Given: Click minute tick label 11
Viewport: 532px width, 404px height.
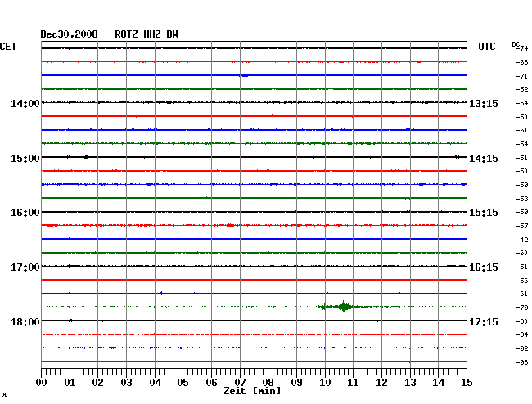Looking at the screenshot, I should 353,383.
